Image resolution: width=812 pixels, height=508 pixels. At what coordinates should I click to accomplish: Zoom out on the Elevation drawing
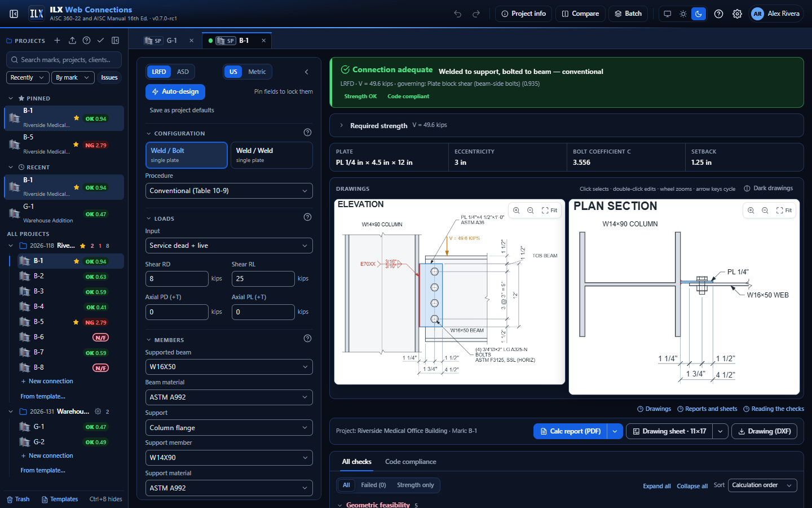pyautogui.click(x=531, y=211)
